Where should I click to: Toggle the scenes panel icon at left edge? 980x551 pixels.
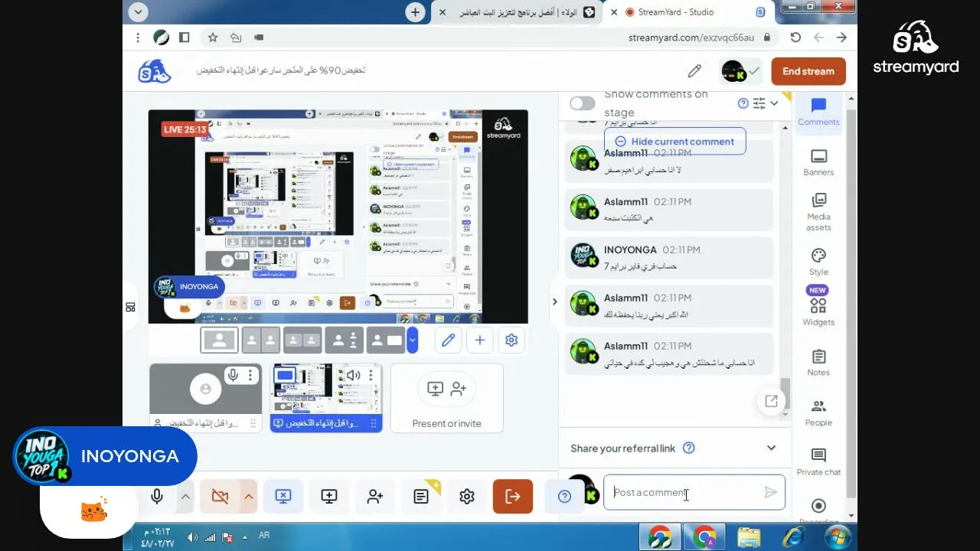(130, 308)
